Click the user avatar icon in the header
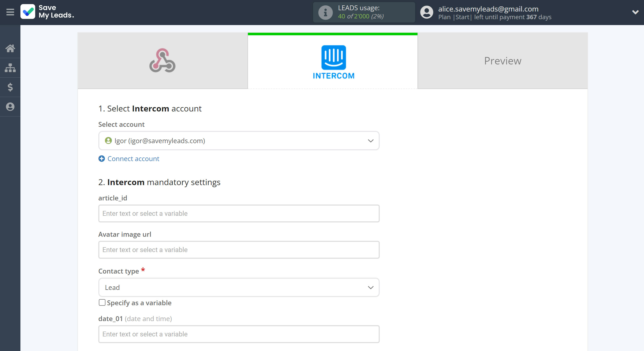Viewport: 644px width, 351px height. point(427,12)
